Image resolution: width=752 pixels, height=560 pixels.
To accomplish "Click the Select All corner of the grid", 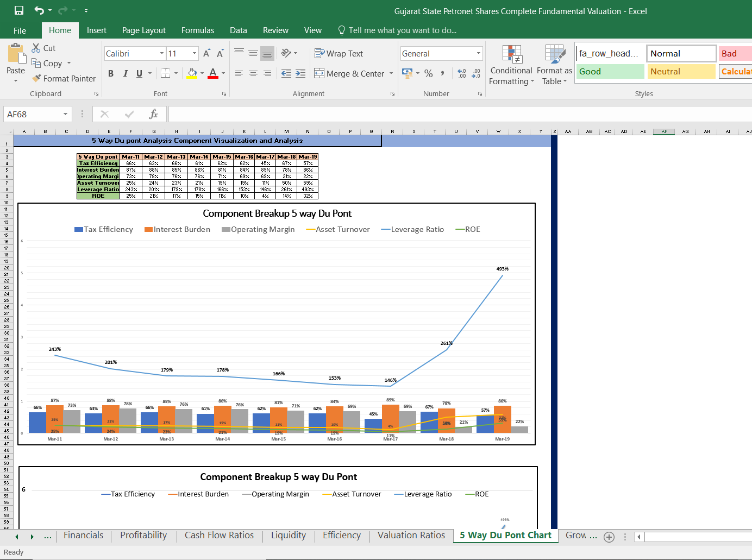I will (7, 131).
